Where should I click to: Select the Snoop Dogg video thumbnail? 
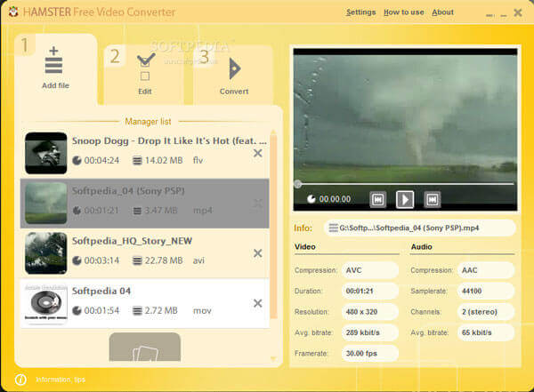[46, 153]
